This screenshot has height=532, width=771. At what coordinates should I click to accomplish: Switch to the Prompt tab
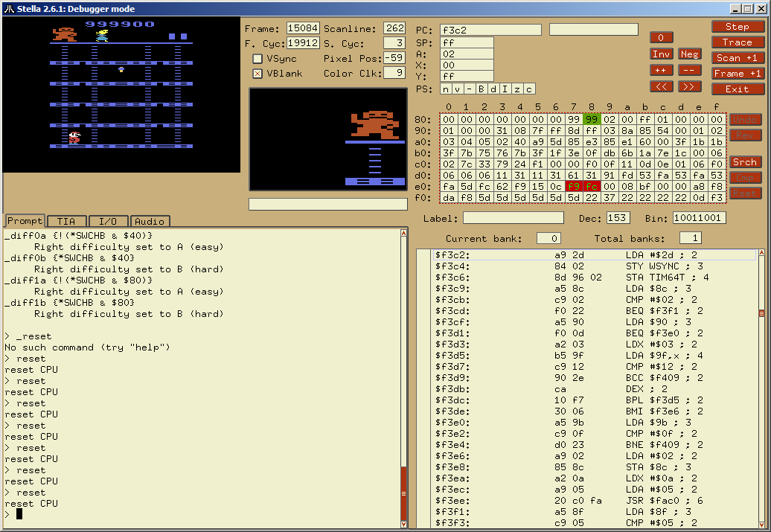25,221
